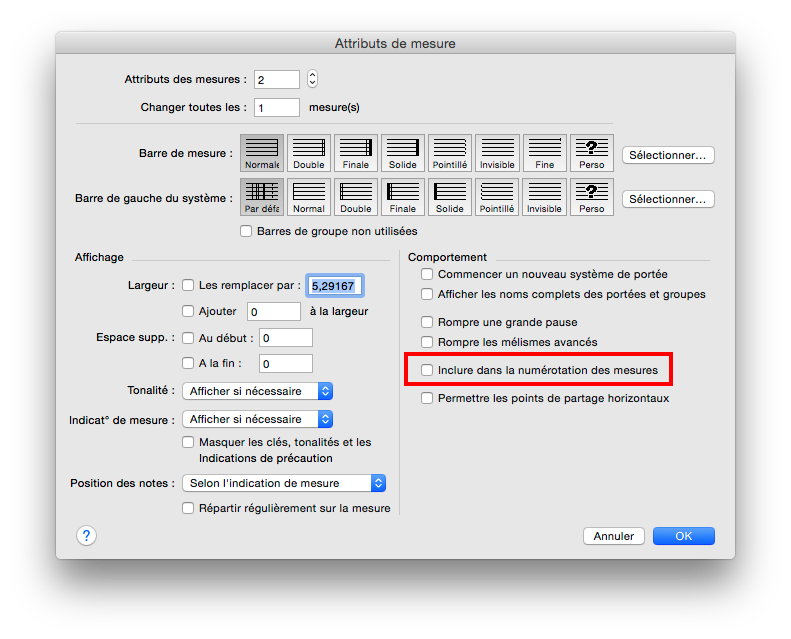Toggle Commencer un nouveau système de portée

[428, 274]
